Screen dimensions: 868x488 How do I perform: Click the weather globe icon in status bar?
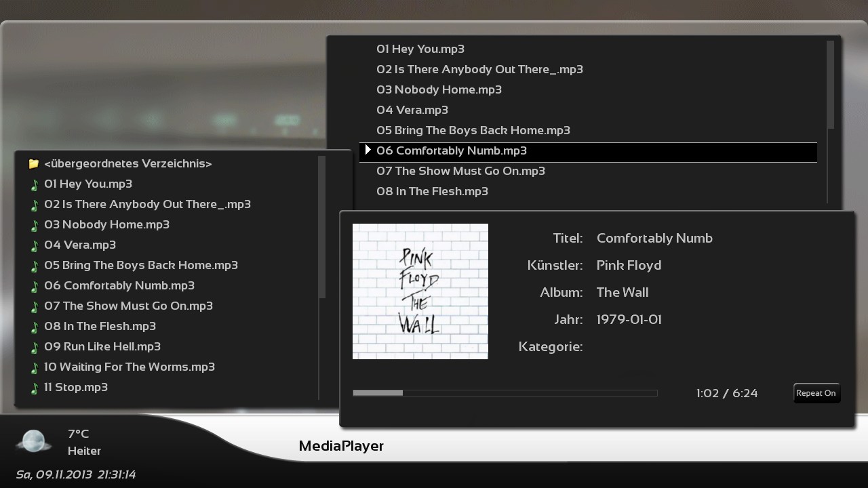click(x=33, y=441)
